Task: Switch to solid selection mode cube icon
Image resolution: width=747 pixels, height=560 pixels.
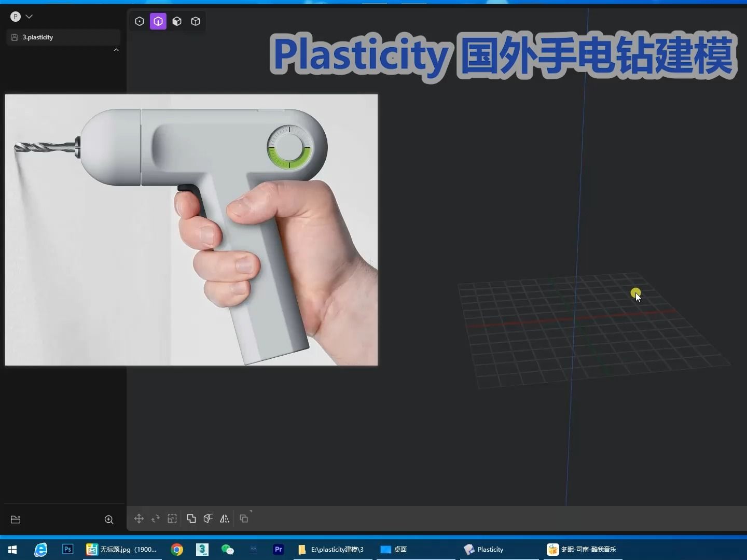Action: point(196,21)
